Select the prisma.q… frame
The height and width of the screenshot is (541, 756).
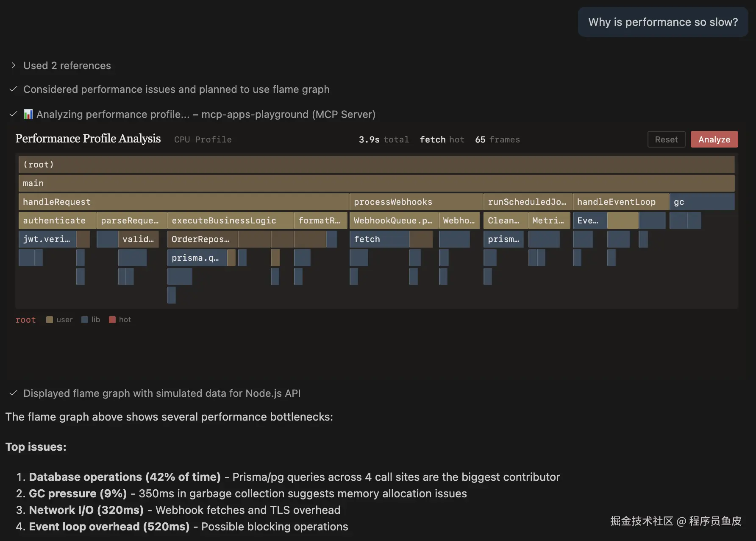[x=197, y=258]
